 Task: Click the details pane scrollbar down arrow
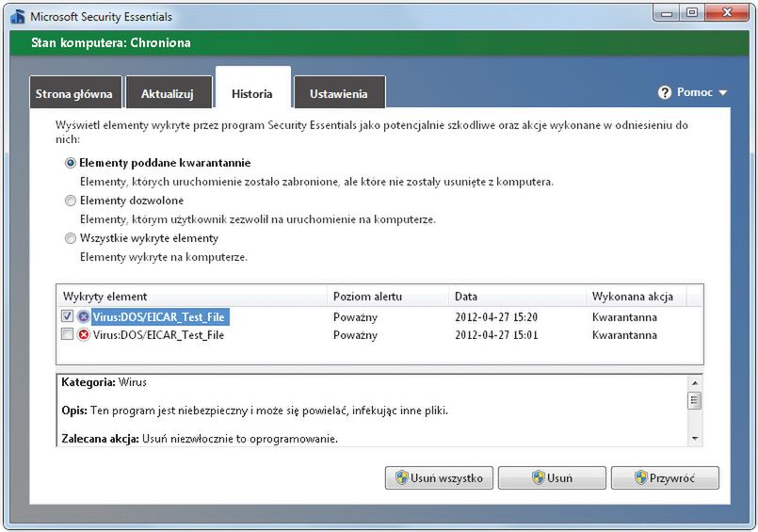click(x=695, y=438)
